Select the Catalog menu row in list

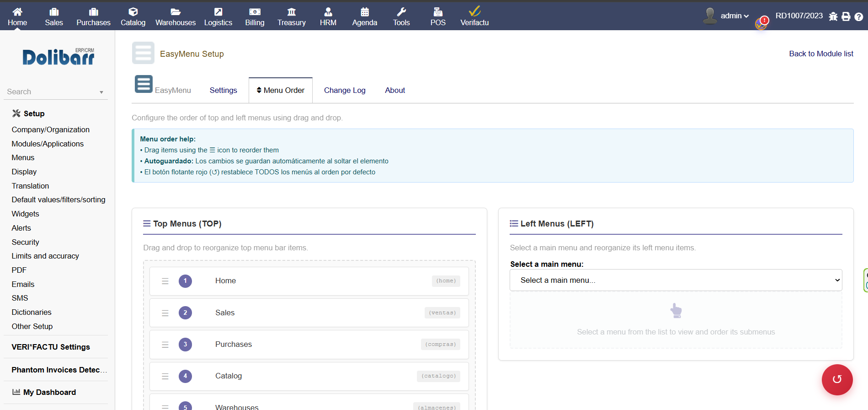[x=309, y=376]
